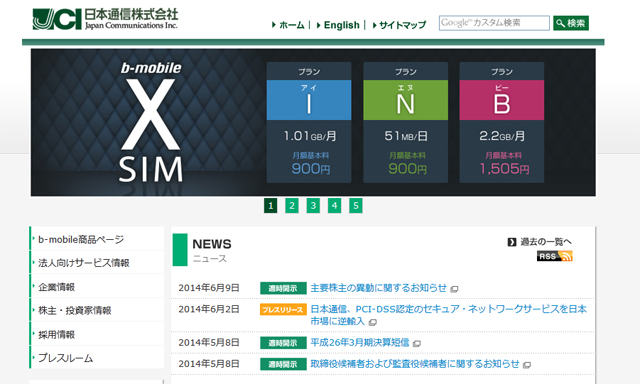Screen dimensions: 640x384
Task: Click the 2.2GB/月 text in plan B
Action: [502, 136]
